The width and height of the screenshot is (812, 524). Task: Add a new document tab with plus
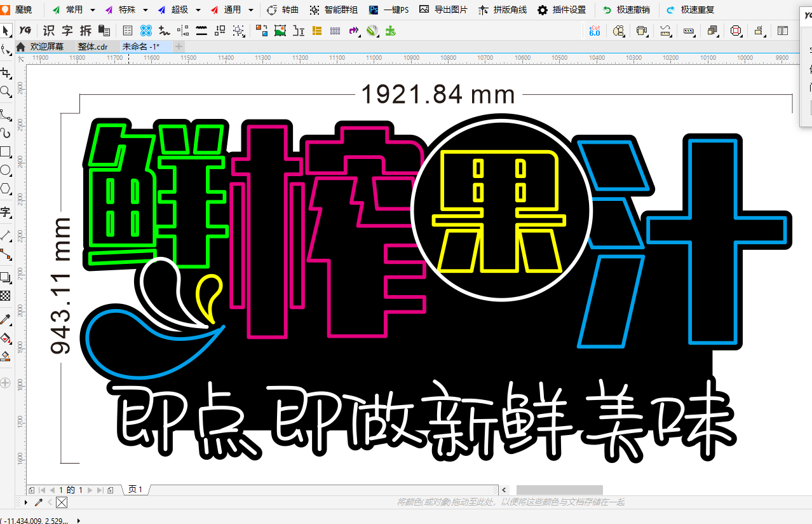click(x=179, y=46)
